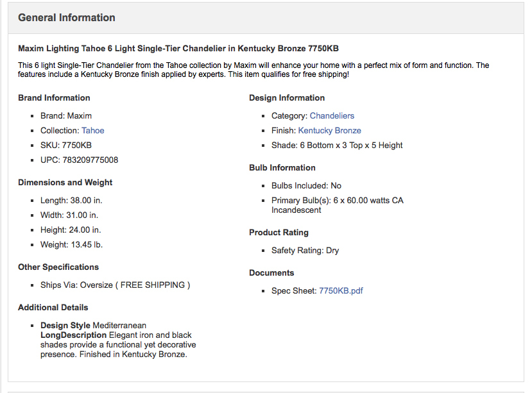
Task: Click the description paragraph starting 'This 6 light'
Action: [253, 70]
